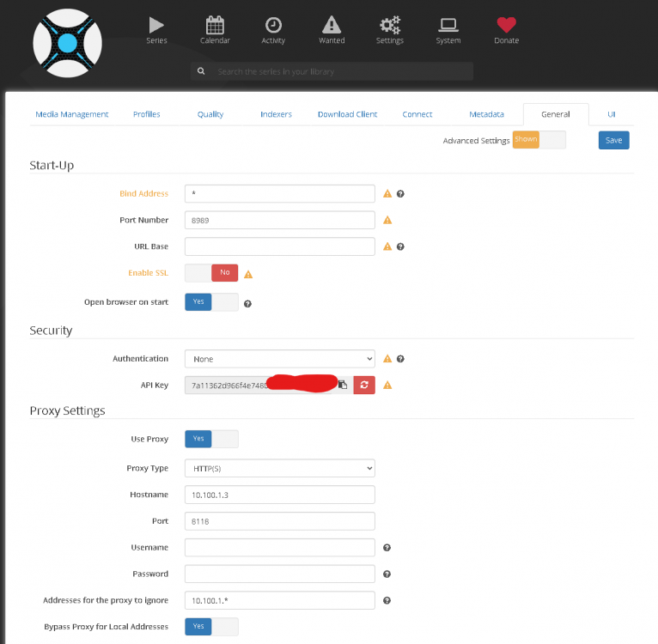Open the Open browser on start help icon

[x=247, y=304]
